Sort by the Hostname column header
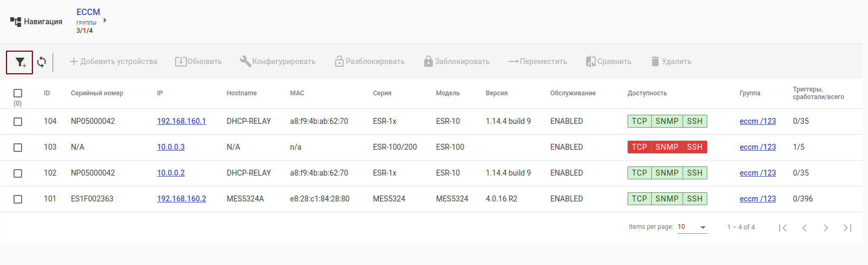This screenshot has width=868, height=265. [x=242, y=93]
